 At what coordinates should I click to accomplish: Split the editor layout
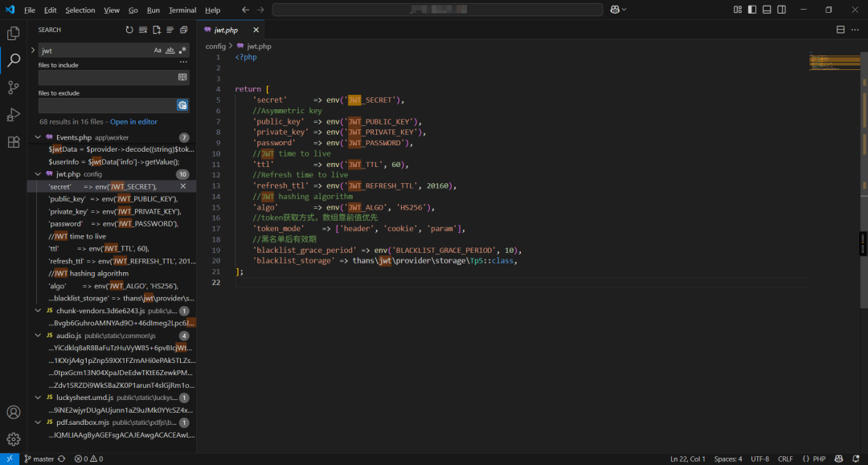[x=841, y=30]
